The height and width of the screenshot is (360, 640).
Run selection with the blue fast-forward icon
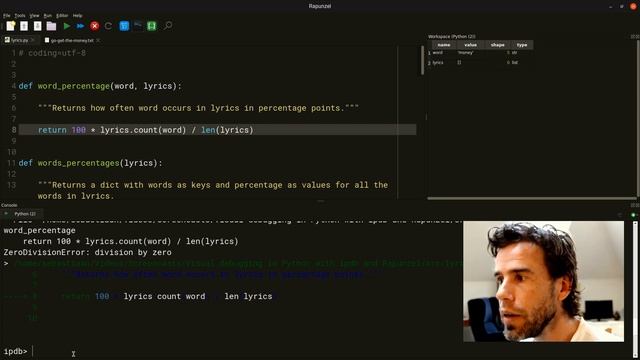coord(80,26)
